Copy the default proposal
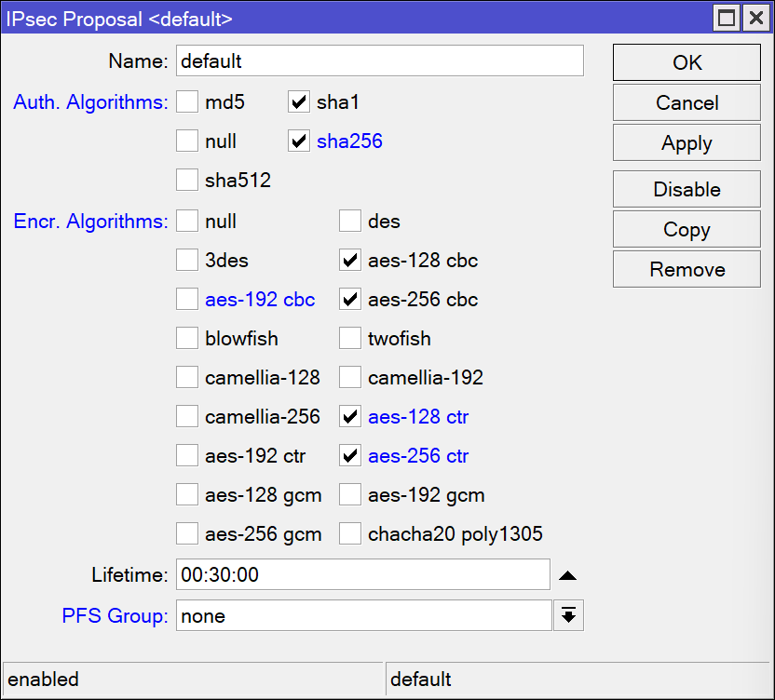This screenshot has height=700, width=775. click(x=687, y=229)
